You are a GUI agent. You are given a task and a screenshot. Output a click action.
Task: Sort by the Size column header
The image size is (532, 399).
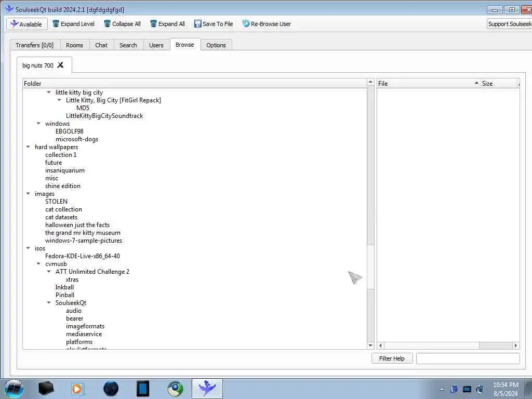tap(500, 84)
